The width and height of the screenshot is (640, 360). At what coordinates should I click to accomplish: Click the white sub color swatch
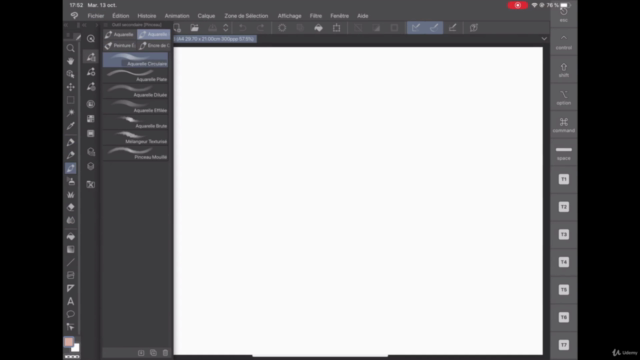[76, 348]
